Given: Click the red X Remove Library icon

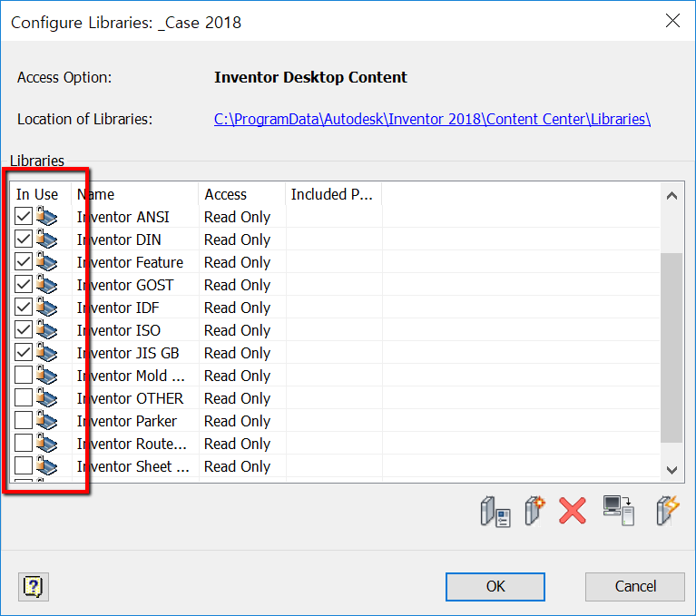Looking at the screenshot, I should (573, 511).
